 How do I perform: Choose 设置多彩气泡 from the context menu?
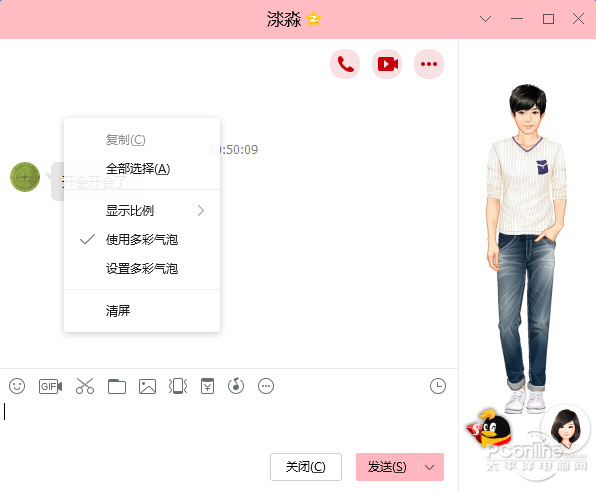pos(142,269)
